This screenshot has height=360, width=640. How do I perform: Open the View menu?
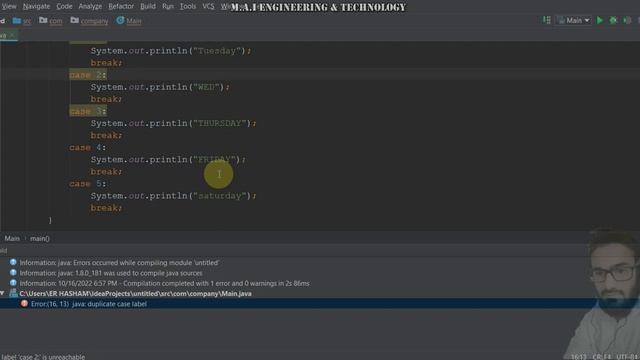pyautogui.click(x=9, y=6)
